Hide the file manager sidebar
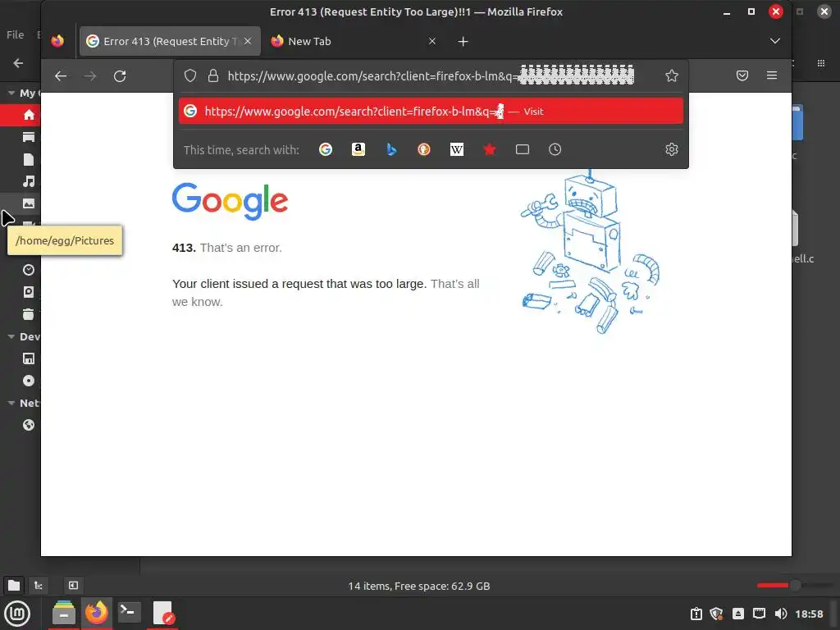 [x=73, y=586]
